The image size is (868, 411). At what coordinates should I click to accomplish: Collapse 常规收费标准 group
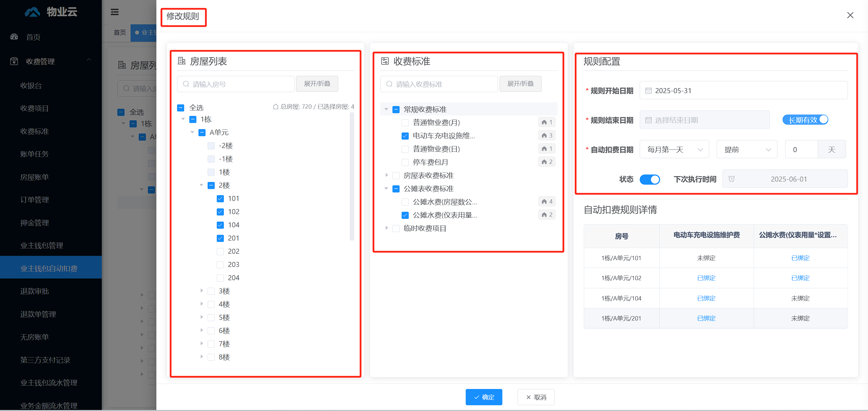coord(386,109)
